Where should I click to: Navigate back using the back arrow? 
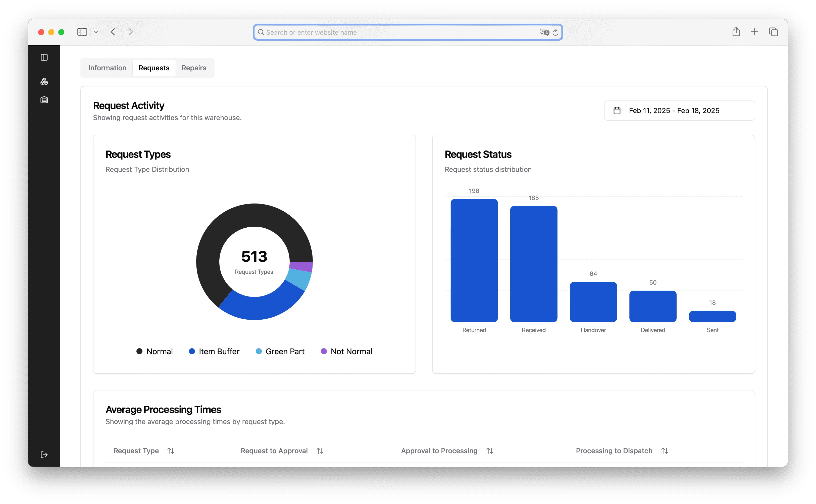113,32
